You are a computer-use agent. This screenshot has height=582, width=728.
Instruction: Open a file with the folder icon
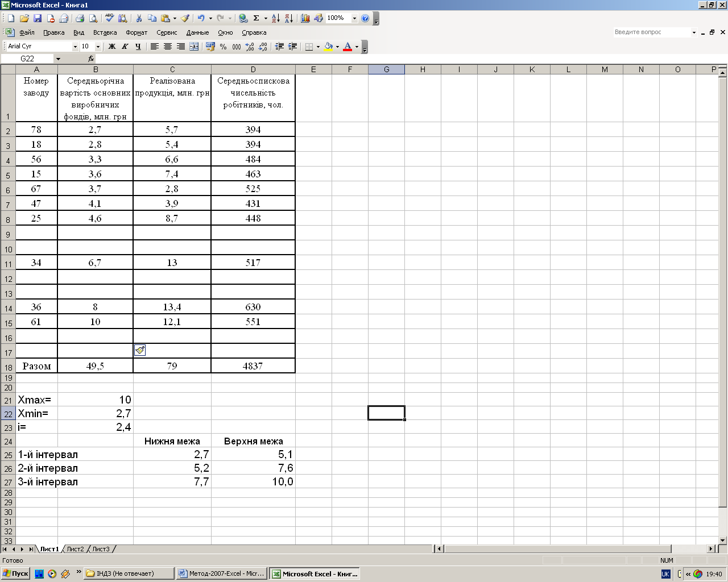coord(24,18)
